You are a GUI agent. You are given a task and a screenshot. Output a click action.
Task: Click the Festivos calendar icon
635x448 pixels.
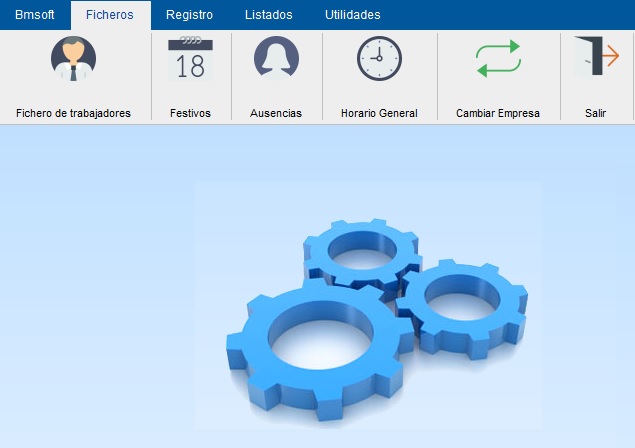pyautogui.click(x=190, y=58)
